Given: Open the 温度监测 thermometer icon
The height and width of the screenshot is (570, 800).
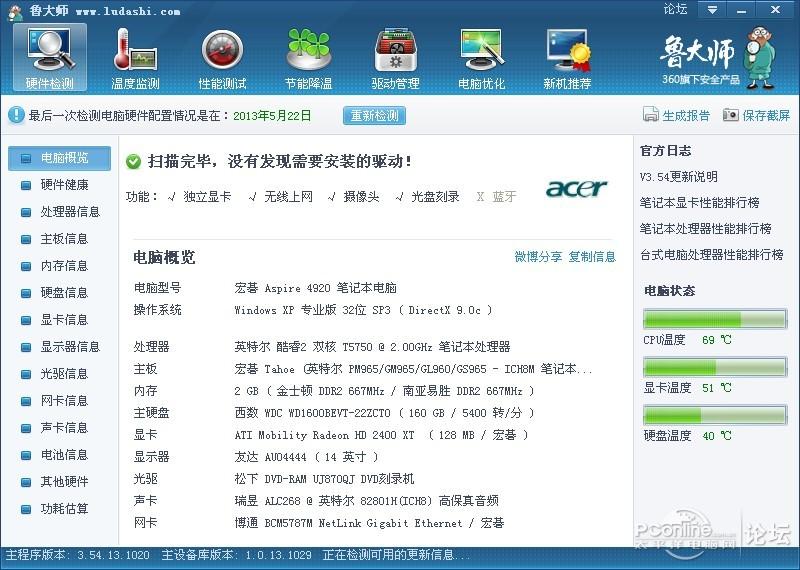Looking at the screenshot, I should 135,50.
